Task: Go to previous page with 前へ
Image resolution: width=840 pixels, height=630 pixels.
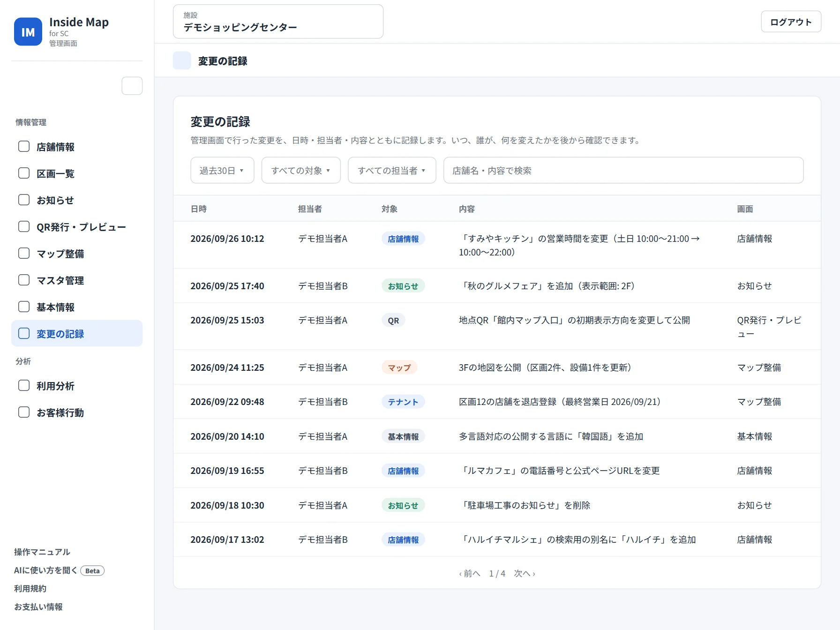Action: tap(470, 573)
